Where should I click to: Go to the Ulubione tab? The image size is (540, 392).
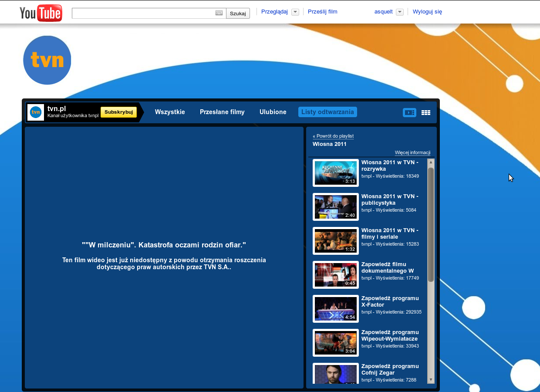(273, 112)
